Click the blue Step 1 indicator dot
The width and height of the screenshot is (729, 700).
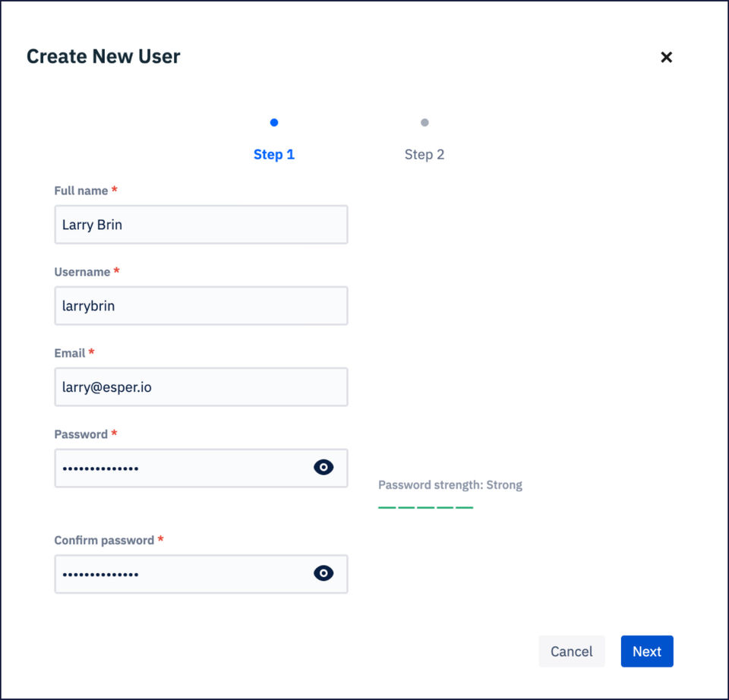point(274,122)
